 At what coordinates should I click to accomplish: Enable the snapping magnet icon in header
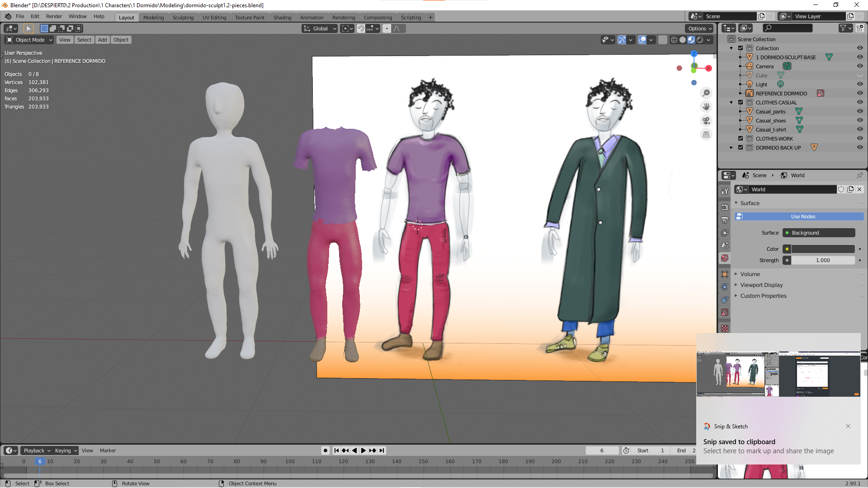[x=361, y=28]
